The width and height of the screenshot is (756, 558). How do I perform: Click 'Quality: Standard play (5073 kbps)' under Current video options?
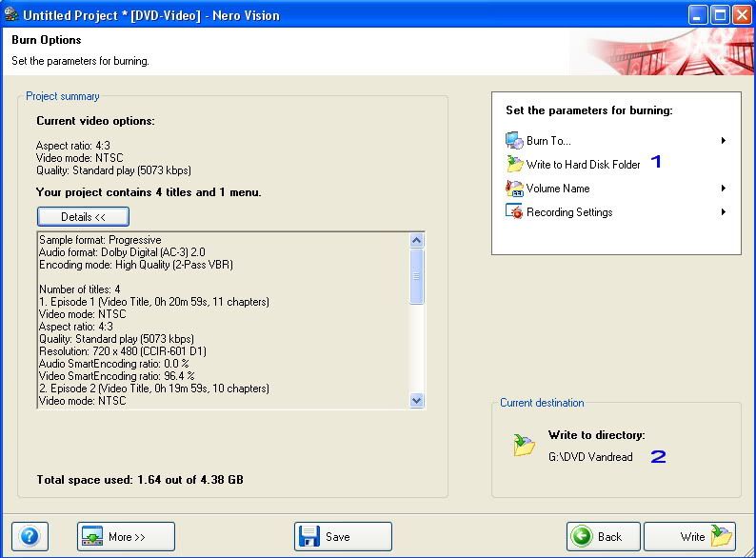pos(113,170)
